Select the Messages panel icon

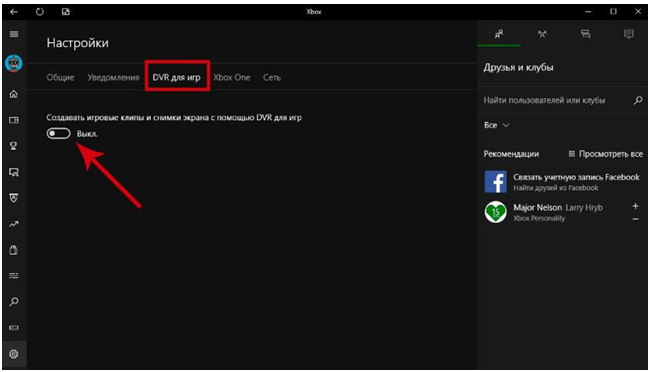586,34
